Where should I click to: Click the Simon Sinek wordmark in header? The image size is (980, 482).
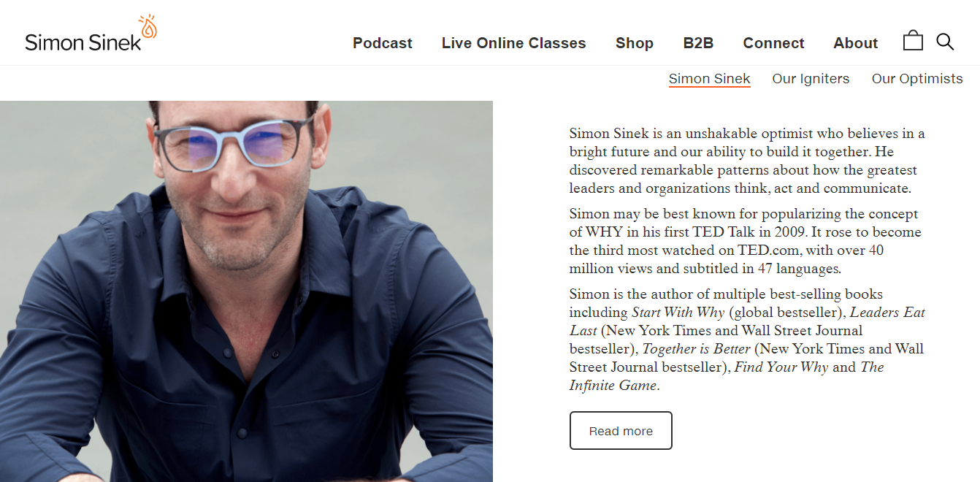83,42
